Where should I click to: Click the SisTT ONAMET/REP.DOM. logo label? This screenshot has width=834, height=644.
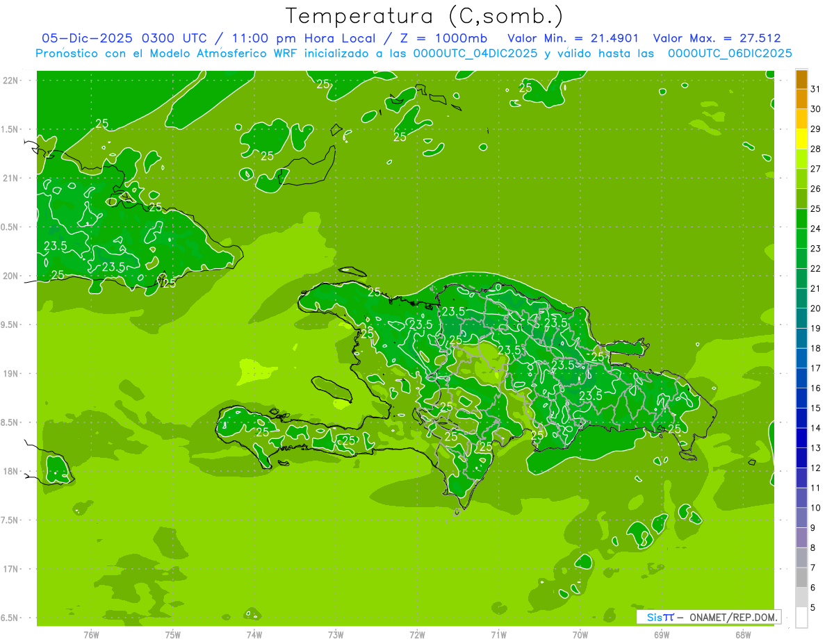click(710, 617)
